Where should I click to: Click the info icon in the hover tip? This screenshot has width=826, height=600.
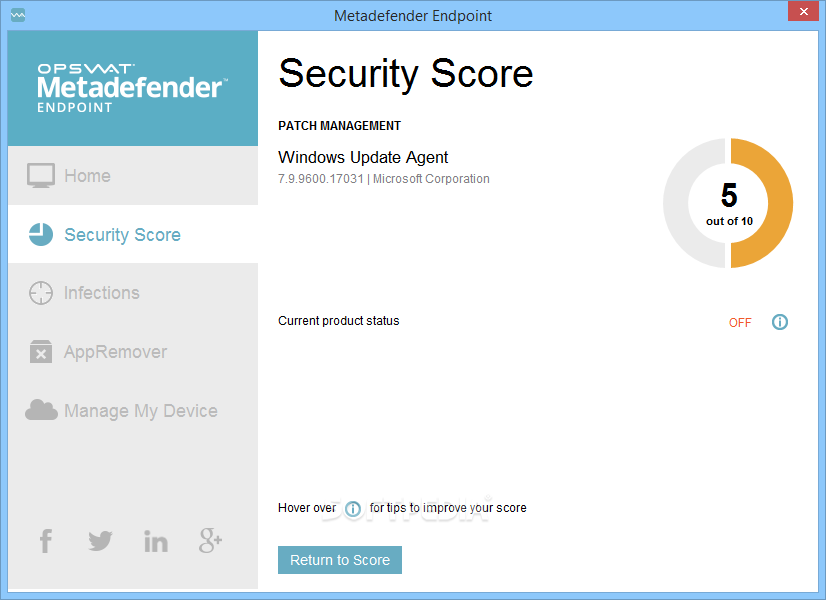click(352, 509)
